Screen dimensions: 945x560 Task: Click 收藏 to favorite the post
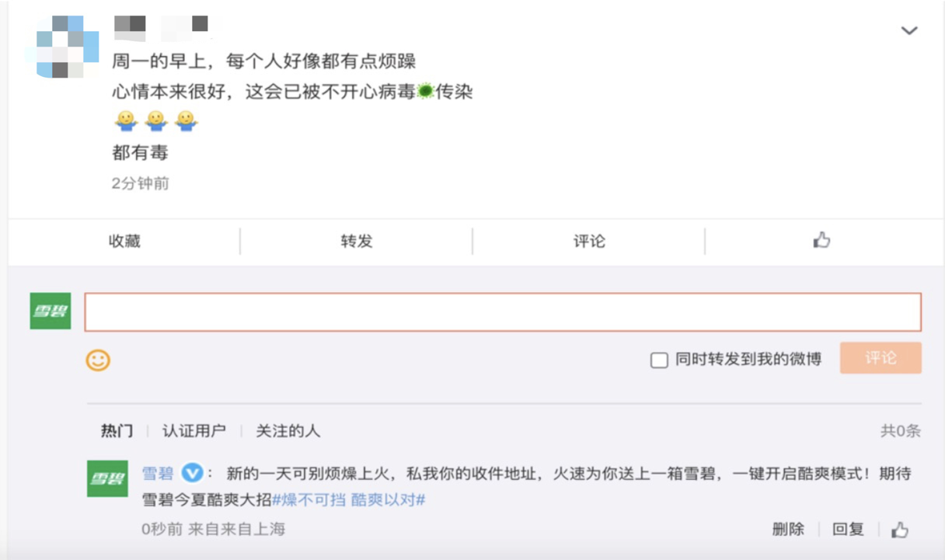(124, 242)
